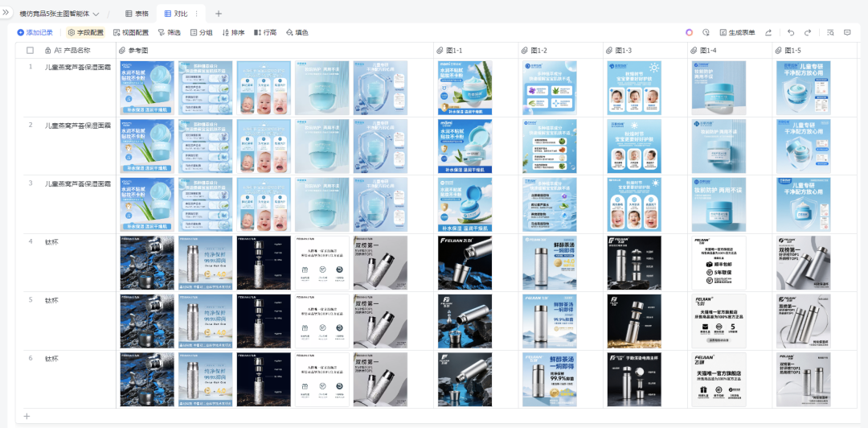
Task: Open the search records icon
Action: click(x=830, y=33)
